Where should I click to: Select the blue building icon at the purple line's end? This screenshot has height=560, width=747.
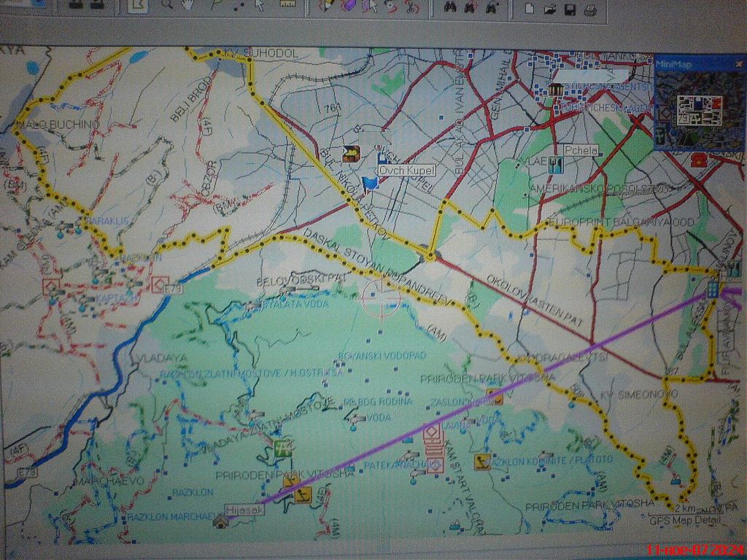(x=713, y=290)
